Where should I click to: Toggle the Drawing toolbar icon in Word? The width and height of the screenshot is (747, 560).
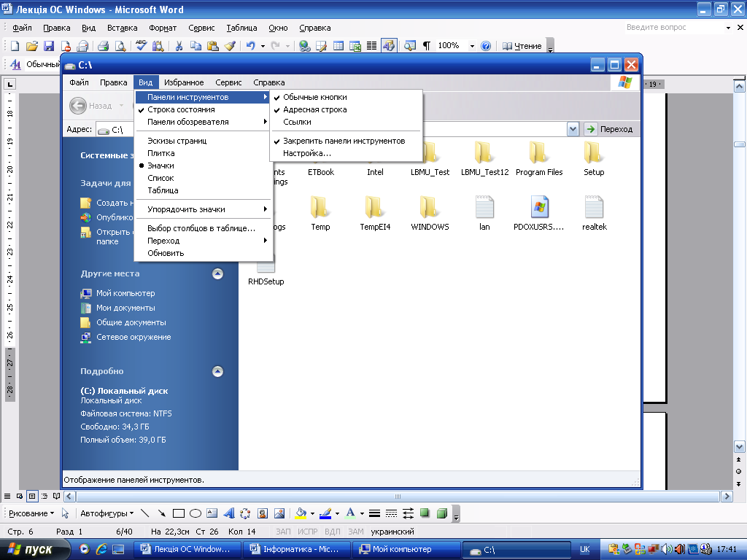pos(389,46)
